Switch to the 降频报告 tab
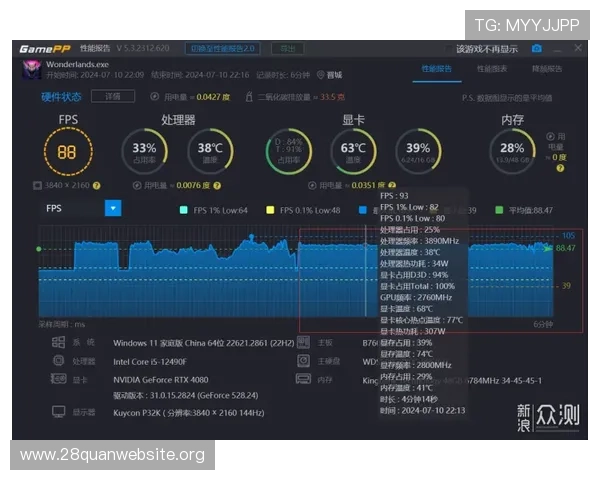The image size is (600, 480). (x=547, y=69)
